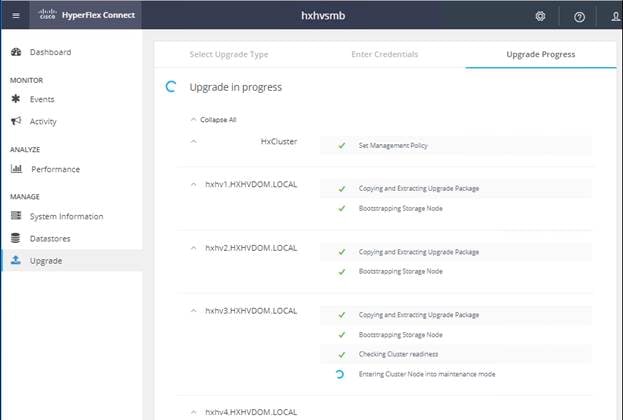Collapse the HxCluster section
Viewport: 623px width, 420px height.
[193, 141]
